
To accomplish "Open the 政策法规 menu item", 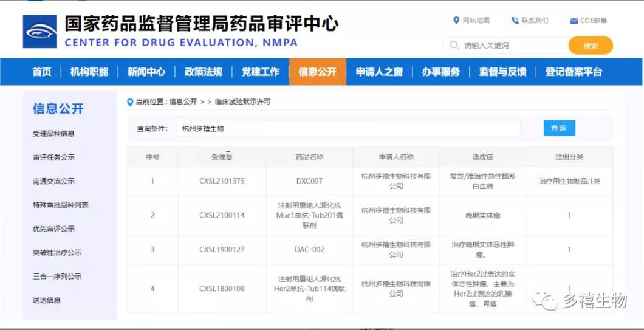I will tap(203, 72).
